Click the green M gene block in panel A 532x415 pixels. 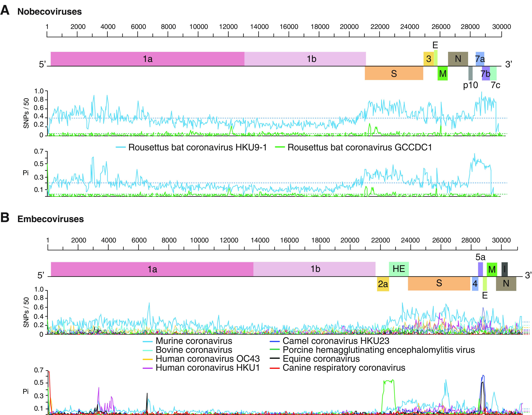443,73
